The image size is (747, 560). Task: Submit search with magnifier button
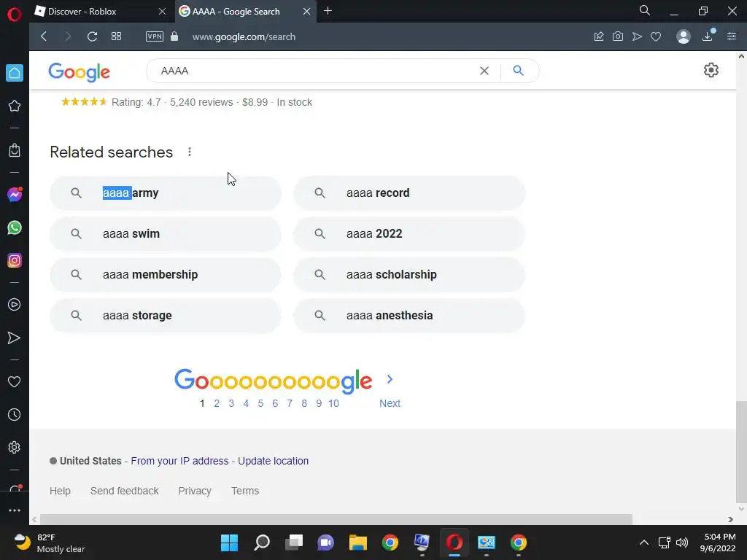pos(519,71)
